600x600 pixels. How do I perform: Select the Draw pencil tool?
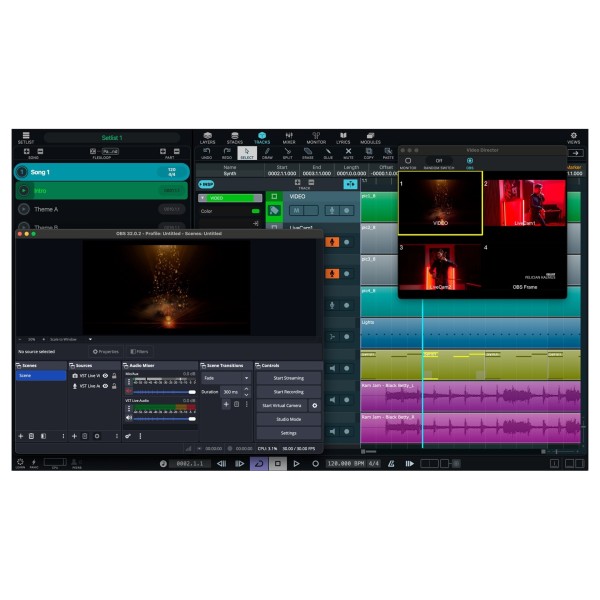click(x=267, y=152)
